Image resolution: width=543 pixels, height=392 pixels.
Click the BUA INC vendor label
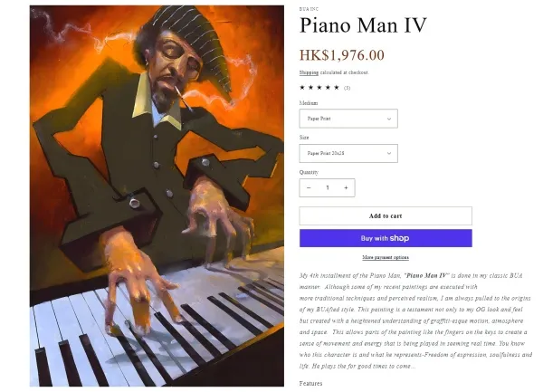[309, 9]
